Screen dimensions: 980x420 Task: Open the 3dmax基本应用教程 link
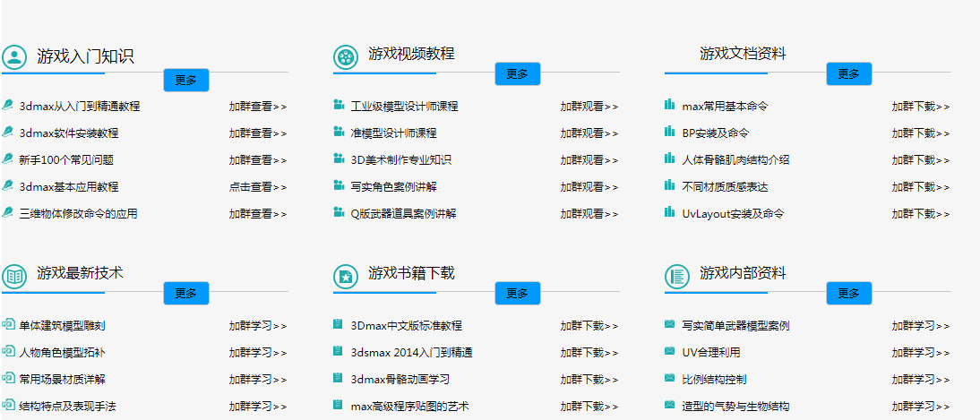tap(69, 187)
